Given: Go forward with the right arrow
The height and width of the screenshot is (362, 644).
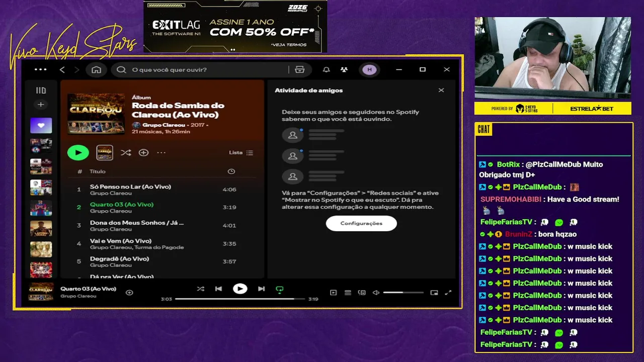Looking at the screenshot, I should (x=76, y=70).
